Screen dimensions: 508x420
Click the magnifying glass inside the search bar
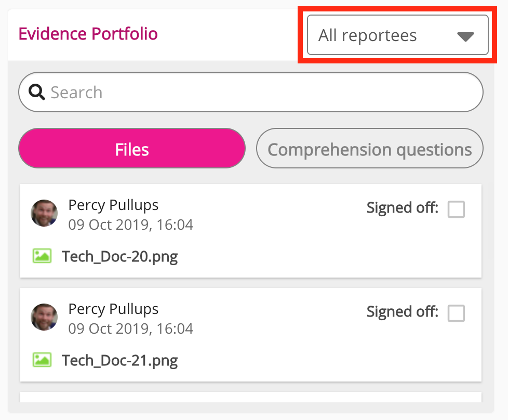click(x=36, y=92)
